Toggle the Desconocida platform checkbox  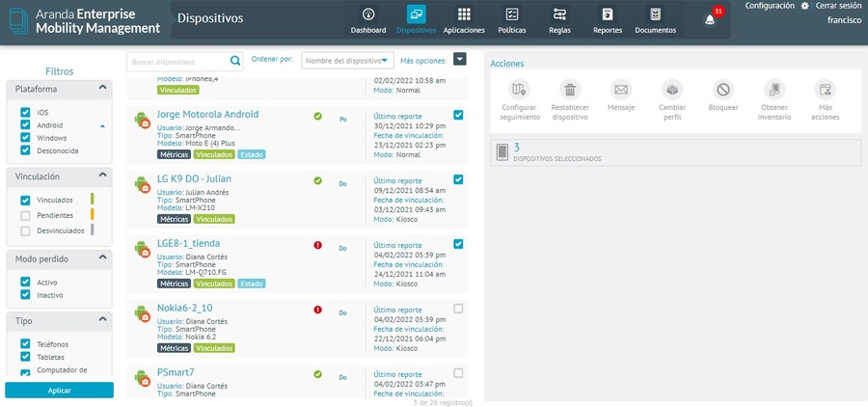[25, 150]
